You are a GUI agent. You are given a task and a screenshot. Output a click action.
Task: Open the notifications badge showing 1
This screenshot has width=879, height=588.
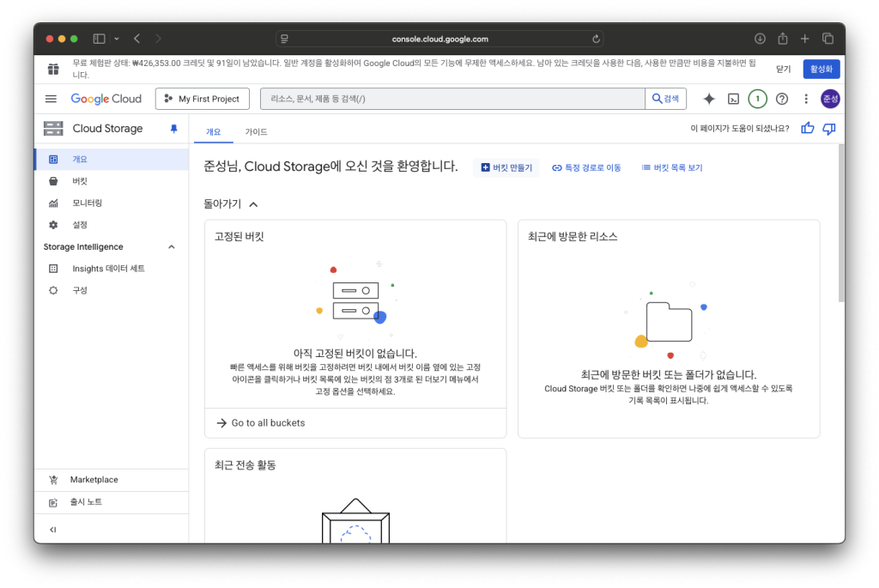click(757, 99)
